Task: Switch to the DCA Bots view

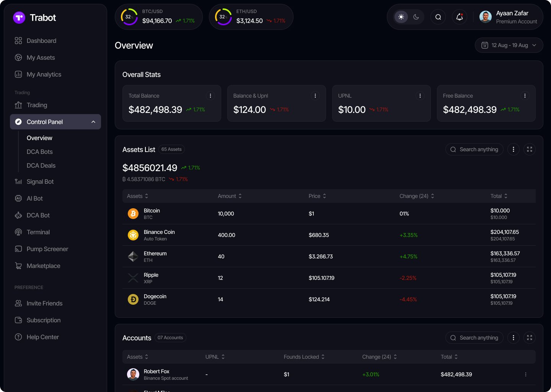Action: click(x=39, y=152)
